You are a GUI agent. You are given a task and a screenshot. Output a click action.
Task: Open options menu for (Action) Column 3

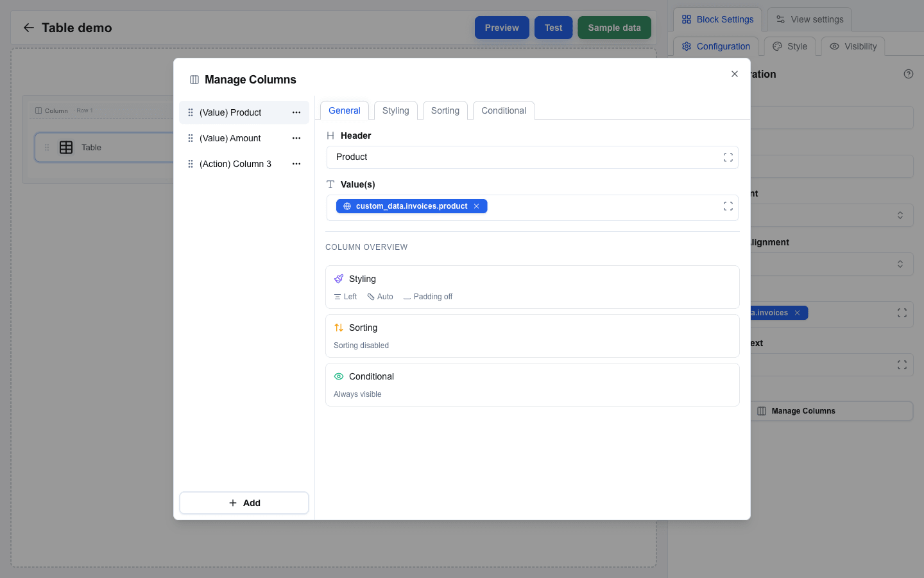(296, 164)
